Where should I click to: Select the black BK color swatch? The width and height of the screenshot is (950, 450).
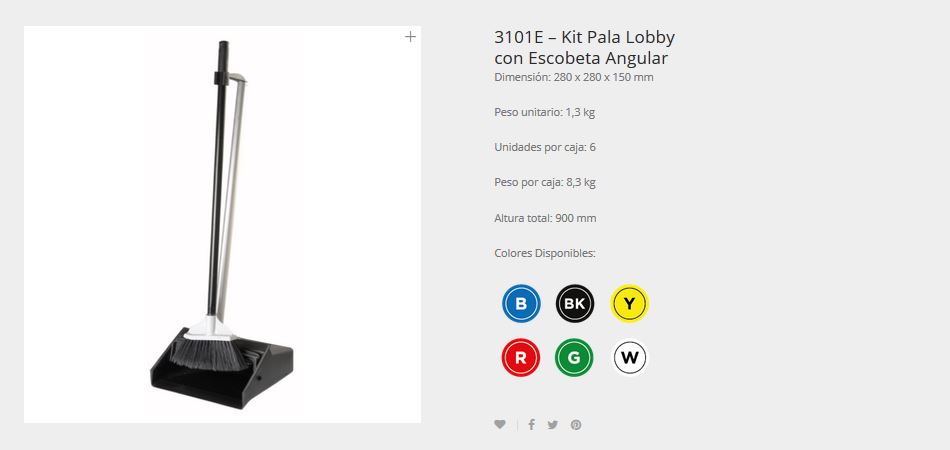click(x=574, y=303)
